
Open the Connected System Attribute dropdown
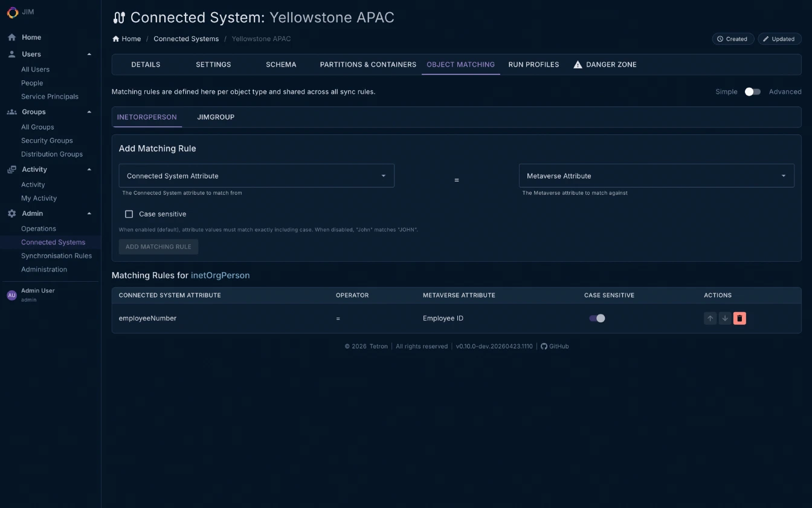(256, 175)
